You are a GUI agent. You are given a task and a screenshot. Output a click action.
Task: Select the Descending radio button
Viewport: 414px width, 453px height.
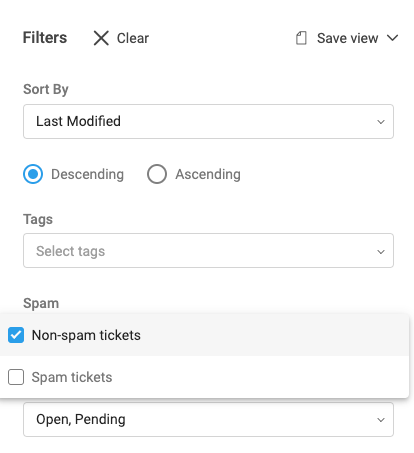point(33,174)
